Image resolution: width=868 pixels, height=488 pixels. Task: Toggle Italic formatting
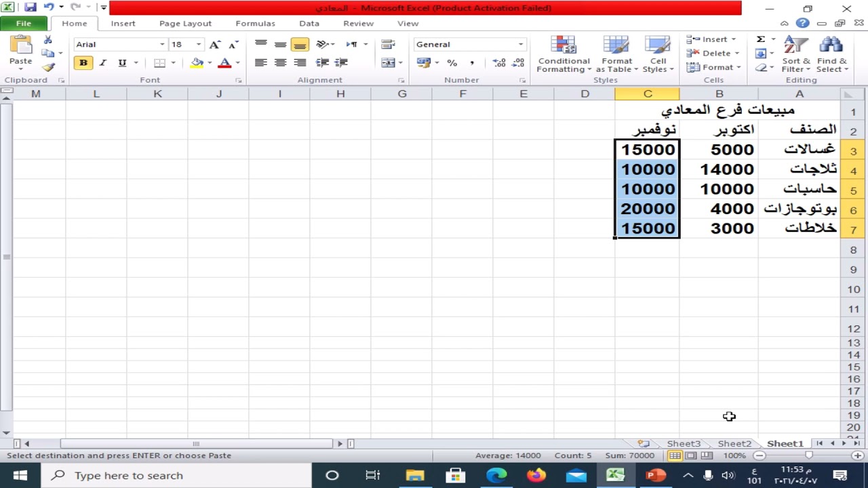pos(102,62)
